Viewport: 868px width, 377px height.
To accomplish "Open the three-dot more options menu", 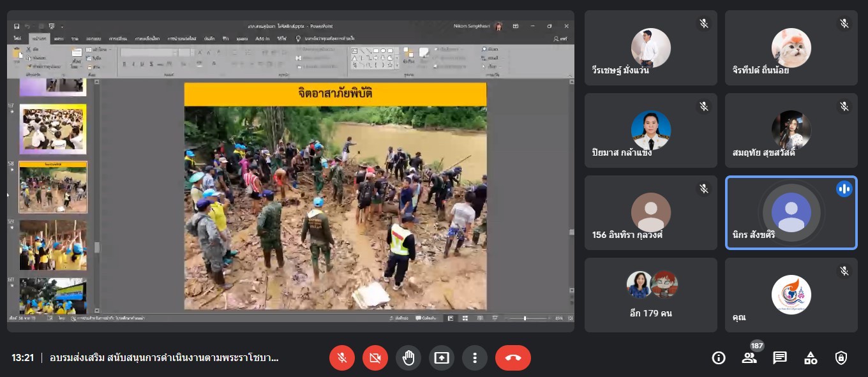I will tap(474, 358).
